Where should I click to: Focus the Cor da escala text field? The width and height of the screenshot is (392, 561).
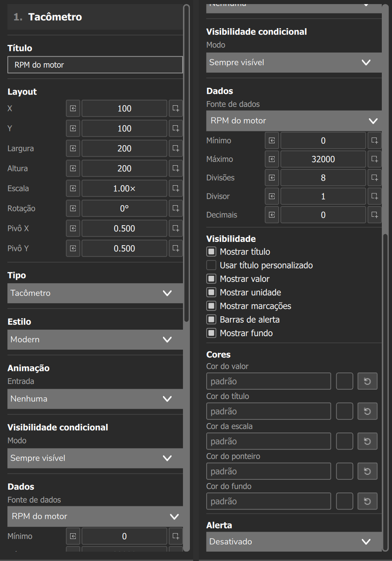tap(269, 441)
